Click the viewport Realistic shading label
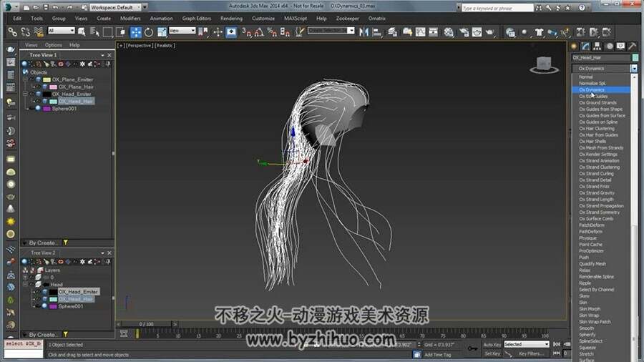Screen dimensions: 644x362 coord(165,46)
